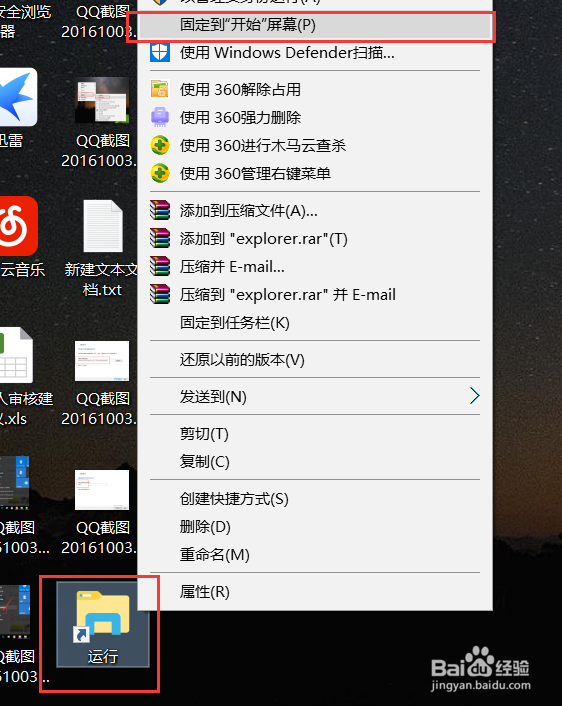Choose 固定到"开始"屏幕(P) menu entry
The height and width of the screenshot is (706, 562).
click(315, 25)
